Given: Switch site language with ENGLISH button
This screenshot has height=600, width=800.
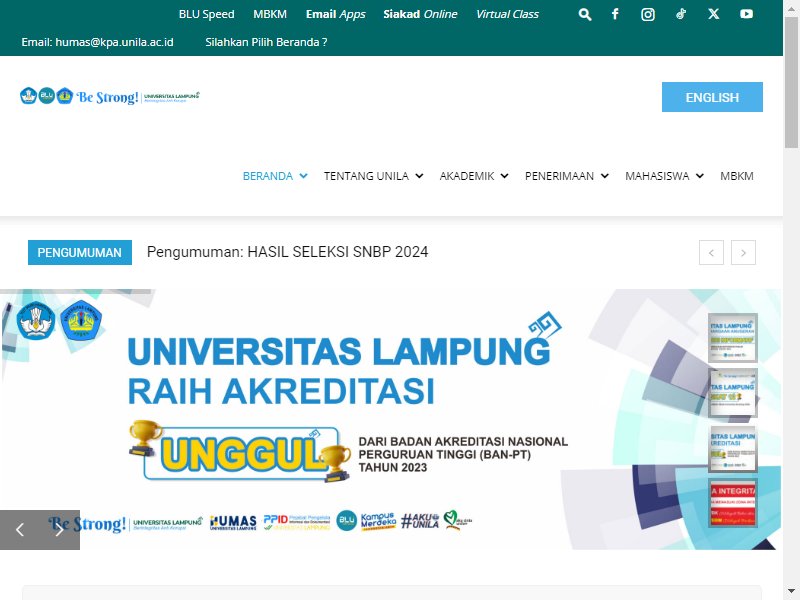Looking at the screenshot, I should 712,97.
